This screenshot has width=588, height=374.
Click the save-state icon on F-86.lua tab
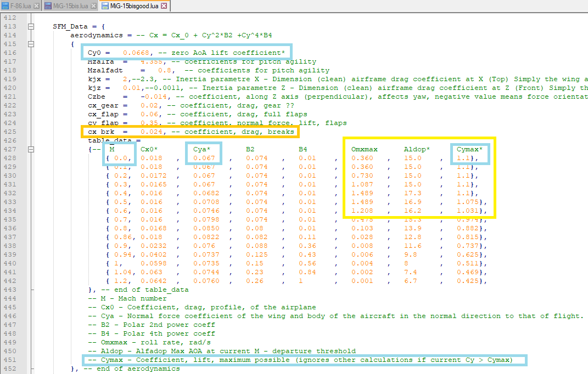pos(5,5)
